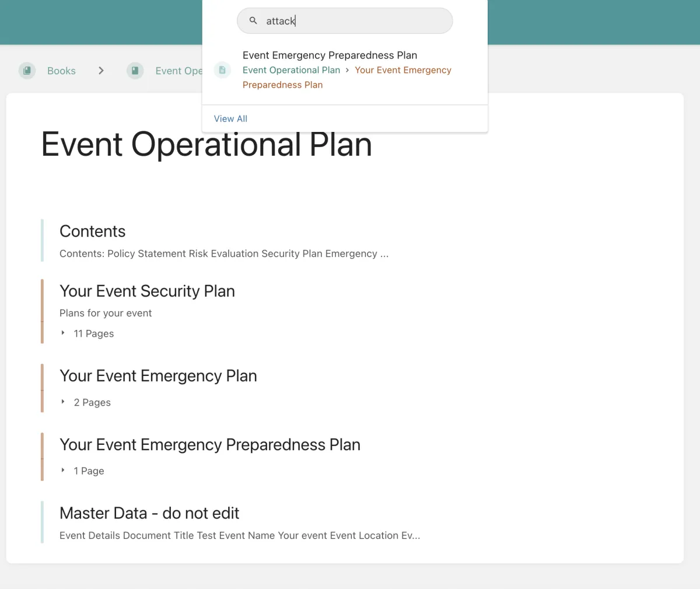The image size is (700, 589).
Task: Click the Books breadcrumb icon
Action: 27,71
